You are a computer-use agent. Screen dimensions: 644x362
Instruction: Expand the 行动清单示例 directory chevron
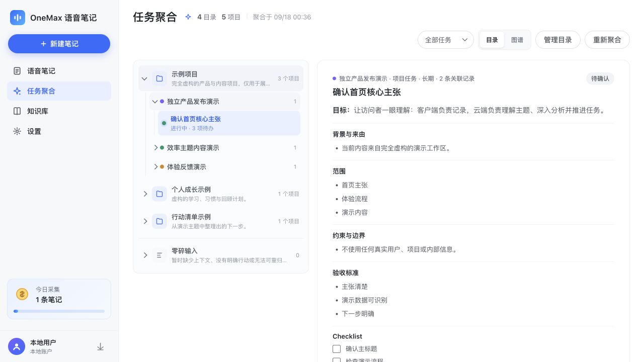[145, 221]
